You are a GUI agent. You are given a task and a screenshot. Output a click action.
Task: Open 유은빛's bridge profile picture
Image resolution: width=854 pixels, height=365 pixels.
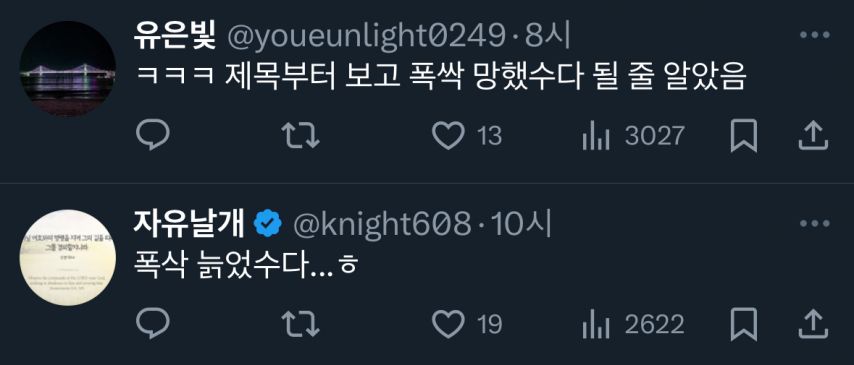[68, 69]
